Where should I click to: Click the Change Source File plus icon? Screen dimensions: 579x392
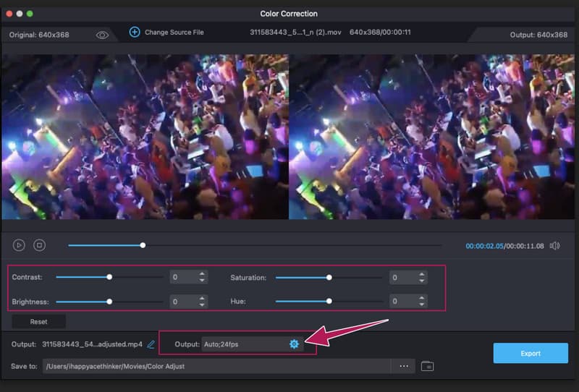coord(134,32)
